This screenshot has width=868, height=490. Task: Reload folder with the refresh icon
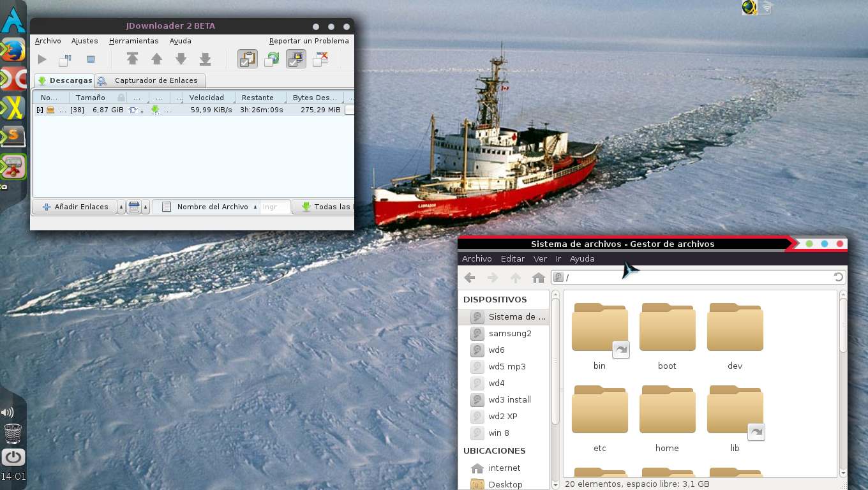(x=839, y=277)
